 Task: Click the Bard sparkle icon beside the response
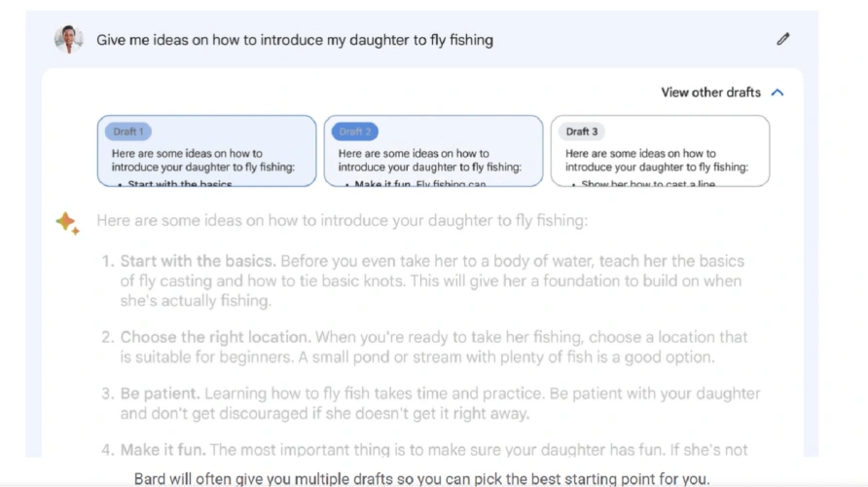pyautogui.click(x=66, y=223)
